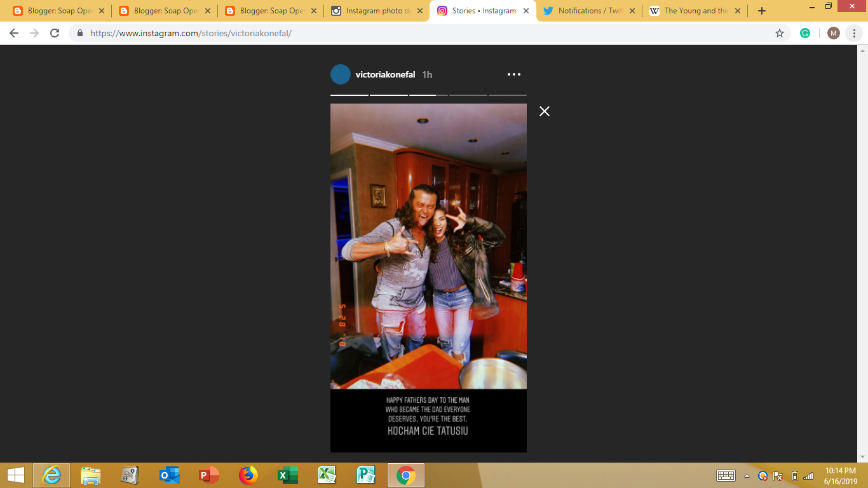
Task: Jump to the second story segment bar
Action: [x=389, y=95]
